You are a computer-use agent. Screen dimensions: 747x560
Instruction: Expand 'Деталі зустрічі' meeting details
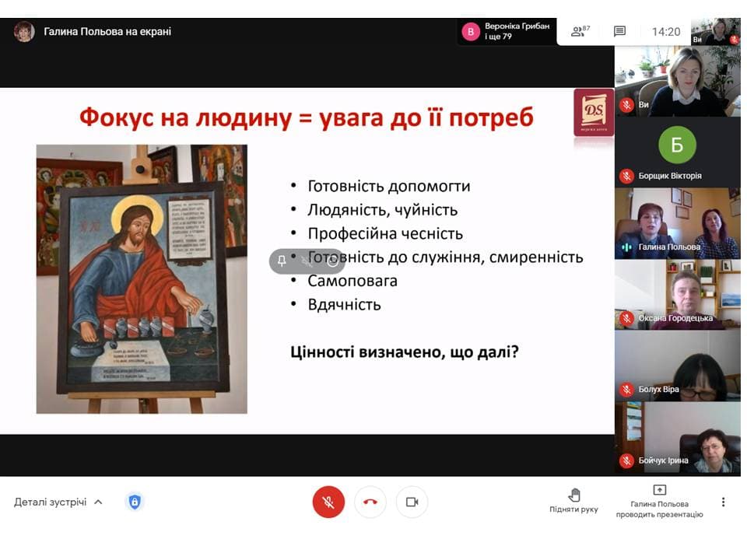coord(58,502)
